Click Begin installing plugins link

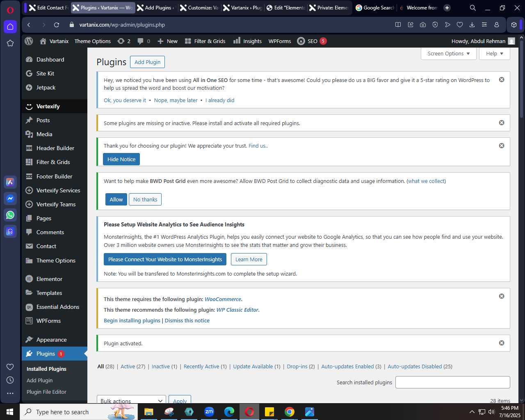click(132, 320)
